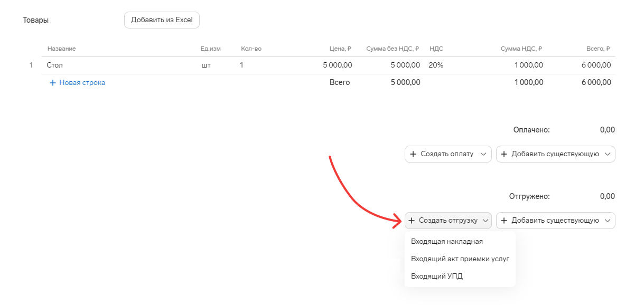This screenshot has width=644, height=305.
Task: Click the Добавить из Excel button
Action: point(162,21)
